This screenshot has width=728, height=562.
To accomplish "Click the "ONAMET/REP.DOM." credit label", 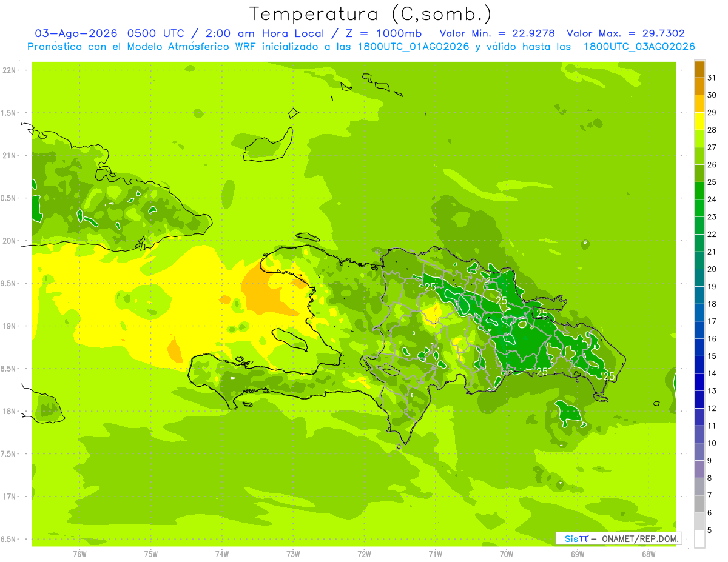I will click(x=640, y=538).
